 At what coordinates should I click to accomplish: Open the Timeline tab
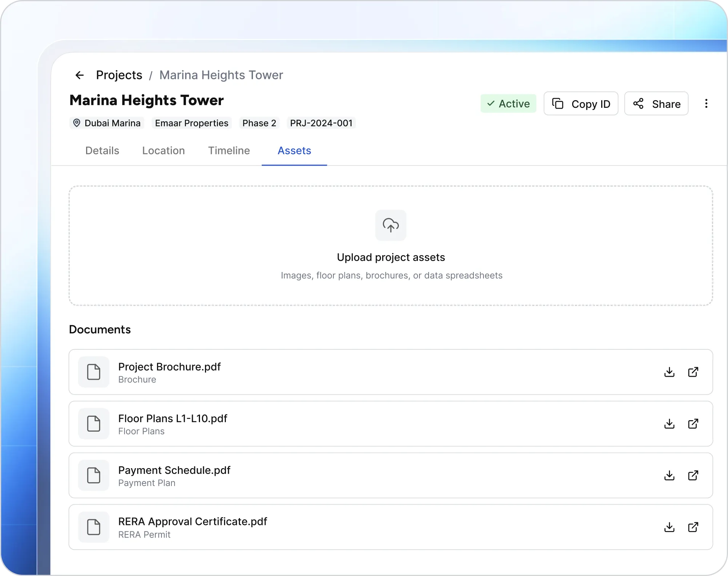(x=229, y=150)
